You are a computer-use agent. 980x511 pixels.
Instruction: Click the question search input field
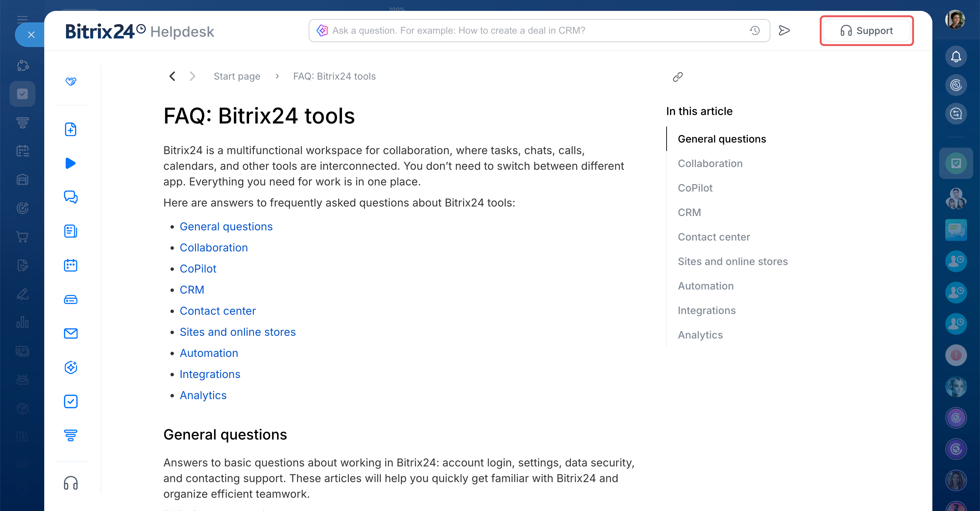click(539, 30)
